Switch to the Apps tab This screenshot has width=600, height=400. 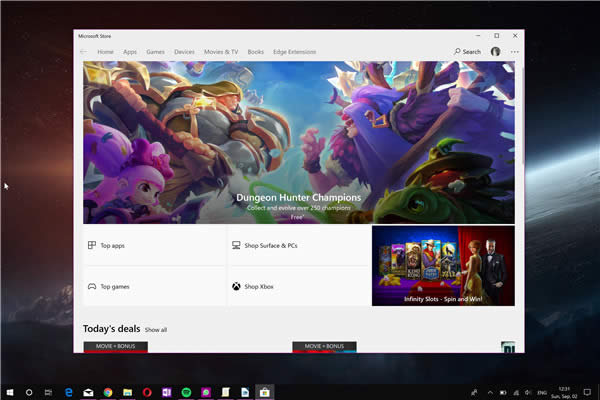pos(130,52)
